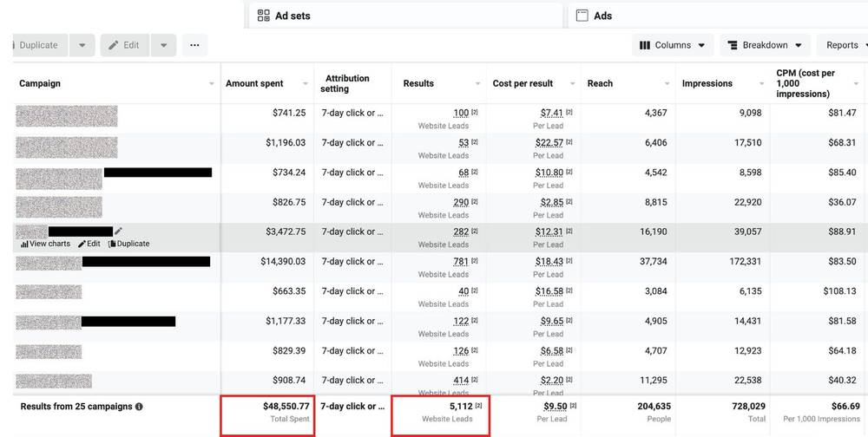Expand the Duplicate options arrow
868x437 pixels.
pos(82,45)
